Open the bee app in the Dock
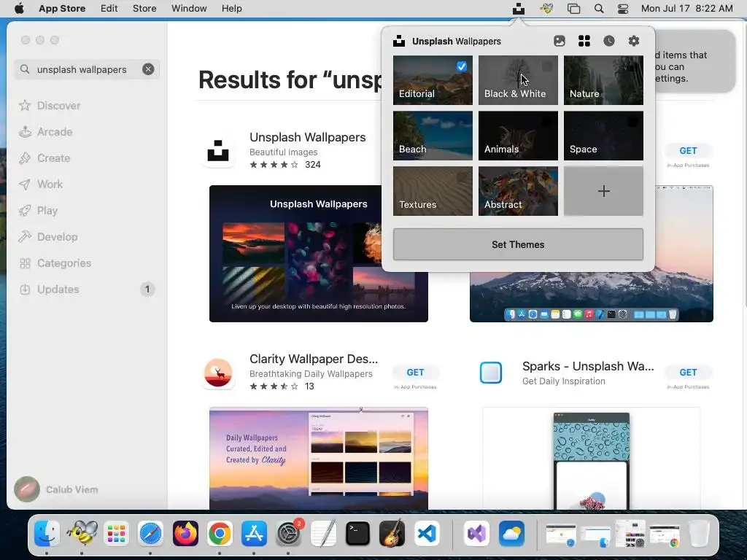 coord(82,533)
